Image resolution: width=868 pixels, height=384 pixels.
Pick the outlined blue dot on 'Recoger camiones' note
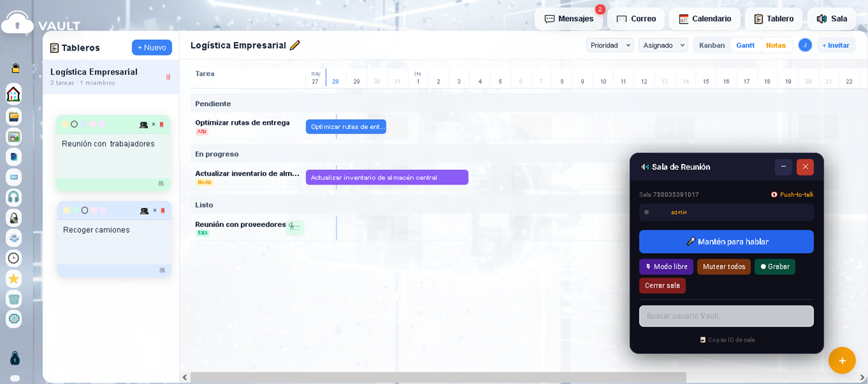tap(85, 211)
